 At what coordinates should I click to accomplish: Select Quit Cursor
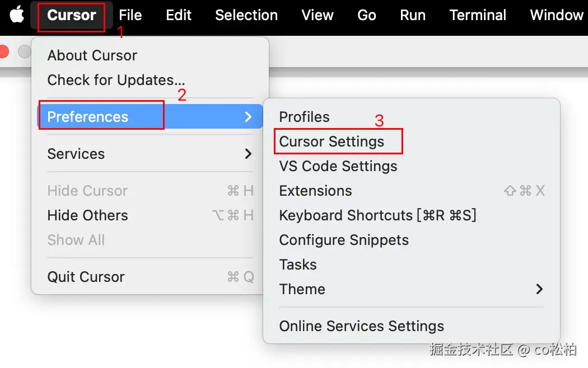86,277
